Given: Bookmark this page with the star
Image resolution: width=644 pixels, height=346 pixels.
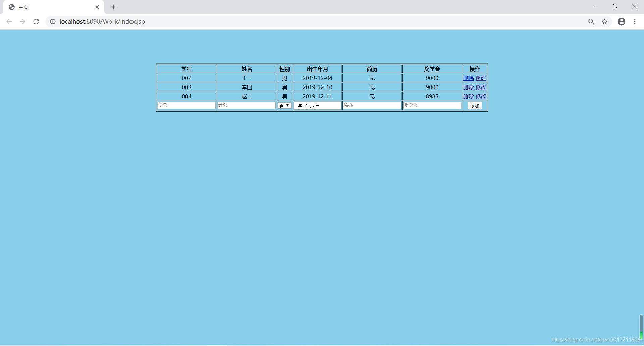Looking at the screenshot, I should point(604,22).
